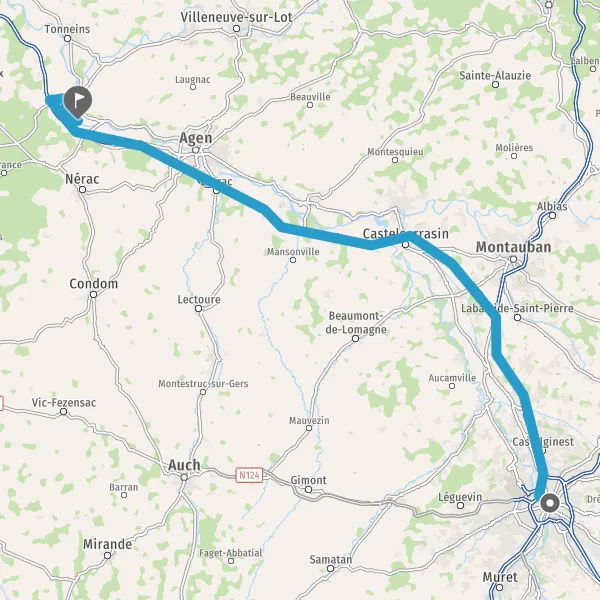Viewport: 600px width, 600px height.
Task: Click the N124 road shield badge
Action: (249, 475)
